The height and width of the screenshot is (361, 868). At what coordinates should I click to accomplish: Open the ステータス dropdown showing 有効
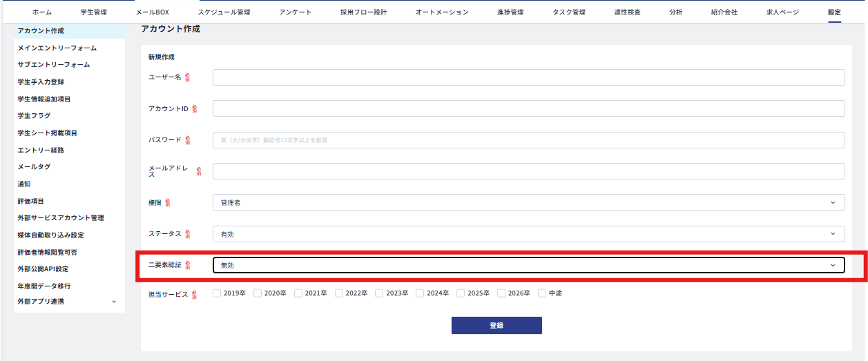click(528, 234)
